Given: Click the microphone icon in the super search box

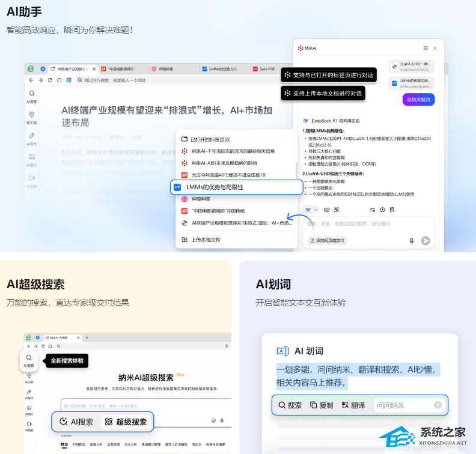Looking at the screenshot, I should coord(222,420).
